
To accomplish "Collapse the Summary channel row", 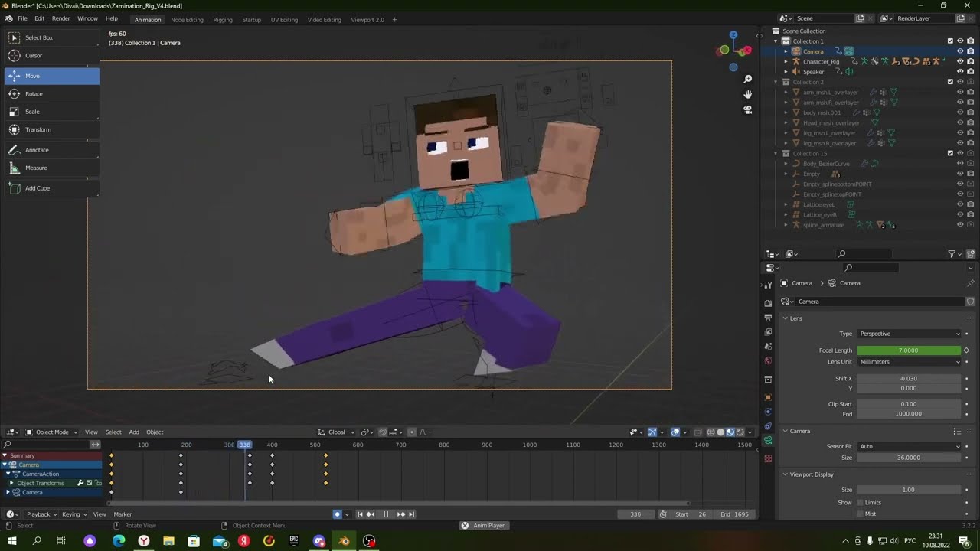I will 5,455.
